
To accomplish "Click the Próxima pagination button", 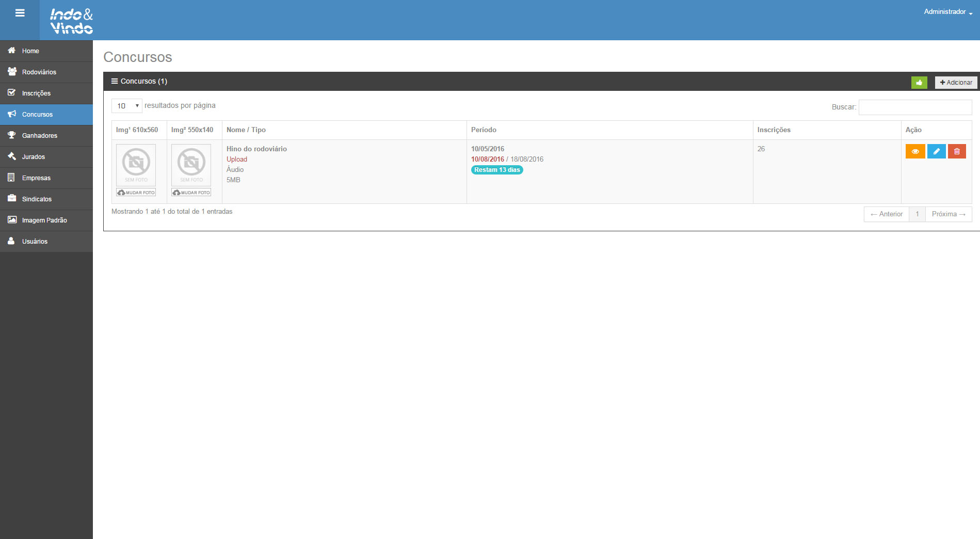I will tap(948, 214).
